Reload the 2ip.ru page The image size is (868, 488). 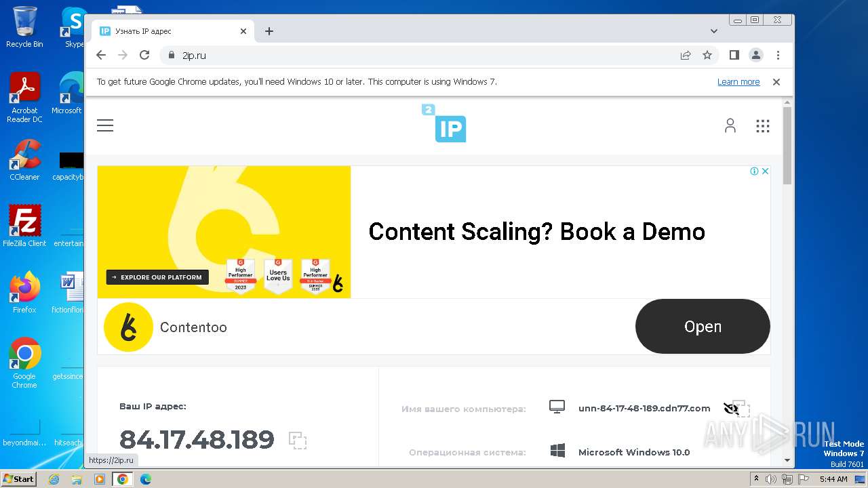(144, 55)
